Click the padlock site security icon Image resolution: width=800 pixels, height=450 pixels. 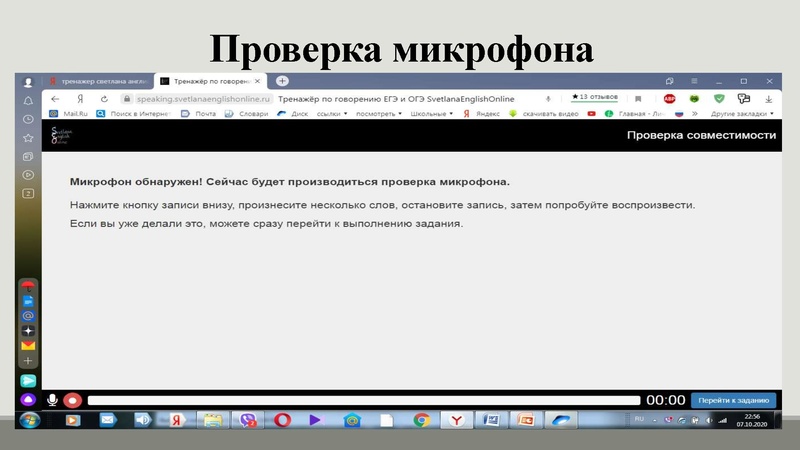(x=127, y=99)
